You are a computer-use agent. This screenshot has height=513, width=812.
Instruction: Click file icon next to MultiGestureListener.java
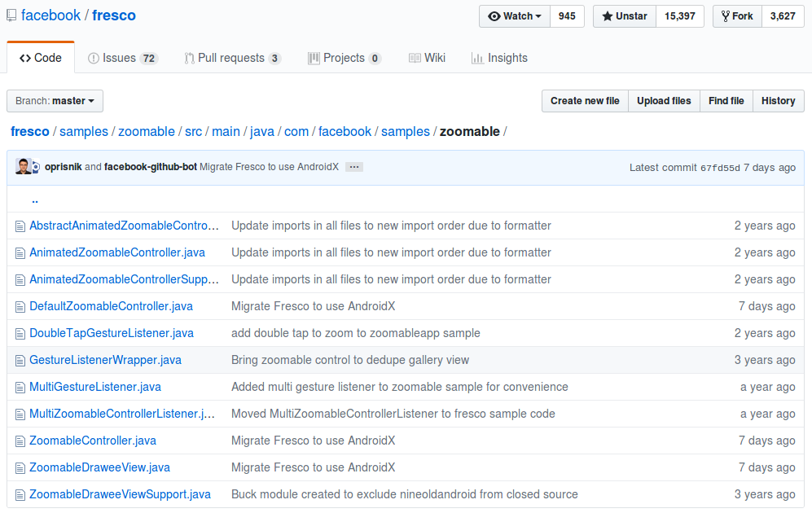[x=20, y=388]
